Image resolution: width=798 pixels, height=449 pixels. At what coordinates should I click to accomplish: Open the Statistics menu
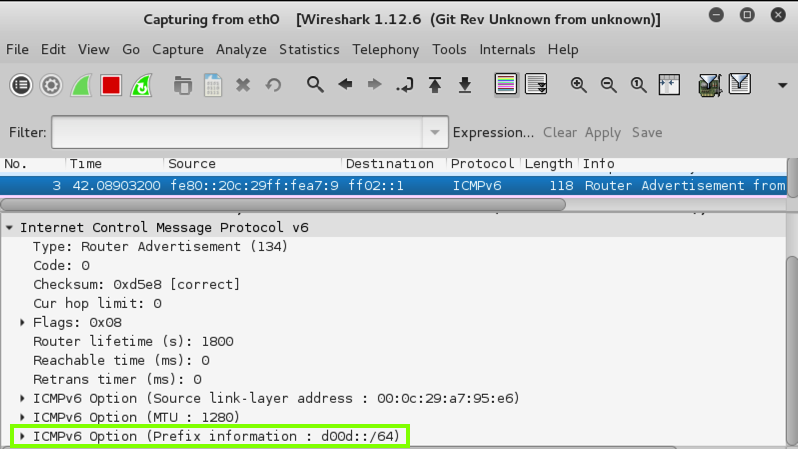(309, 49)
